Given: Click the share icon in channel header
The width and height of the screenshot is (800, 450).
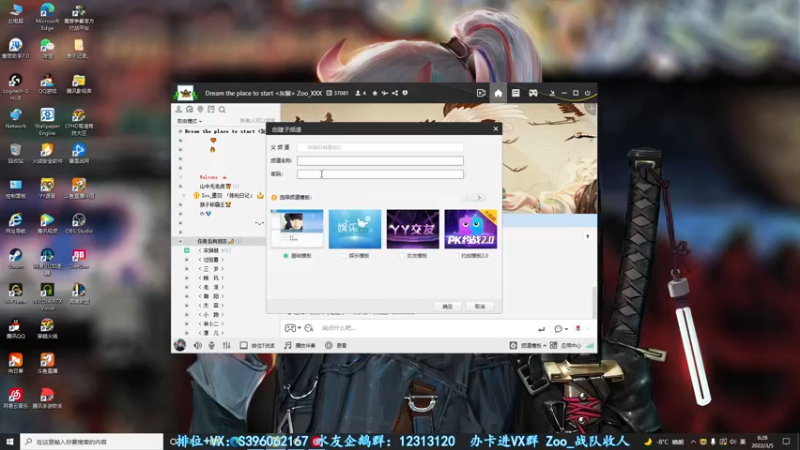Looking at the screenshot, I should (x=395, y=93).
